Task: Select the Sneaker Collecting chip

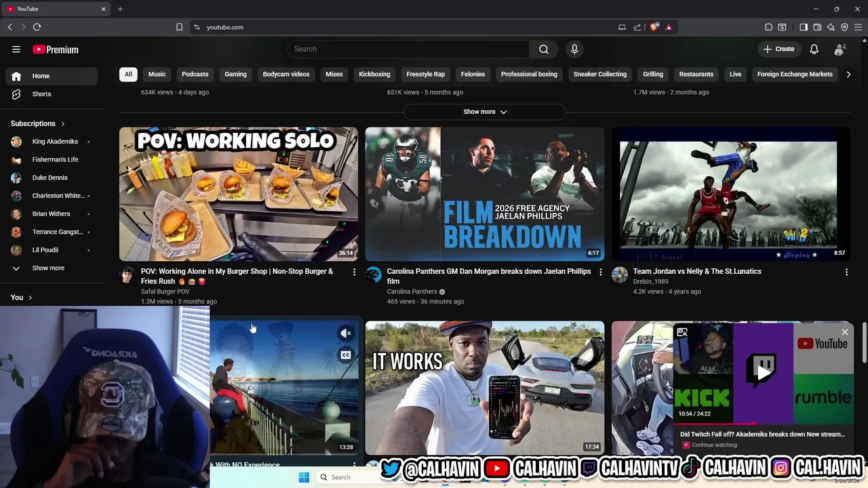Action: coord(600,74)
